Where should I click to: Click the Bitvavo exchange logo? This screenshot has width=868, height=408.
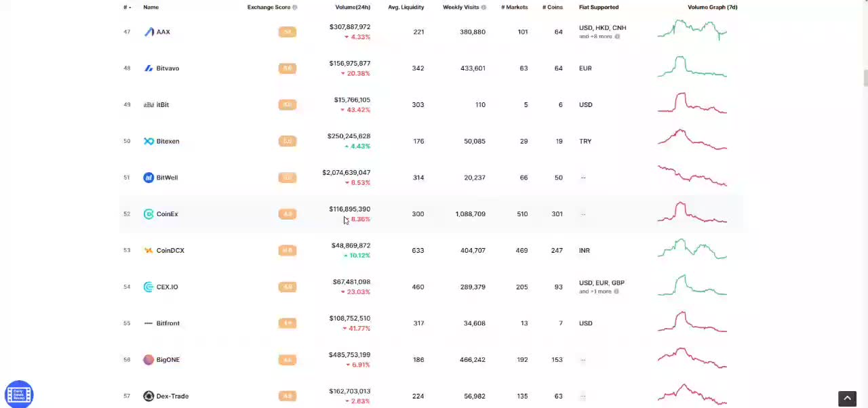coord(149,68)
